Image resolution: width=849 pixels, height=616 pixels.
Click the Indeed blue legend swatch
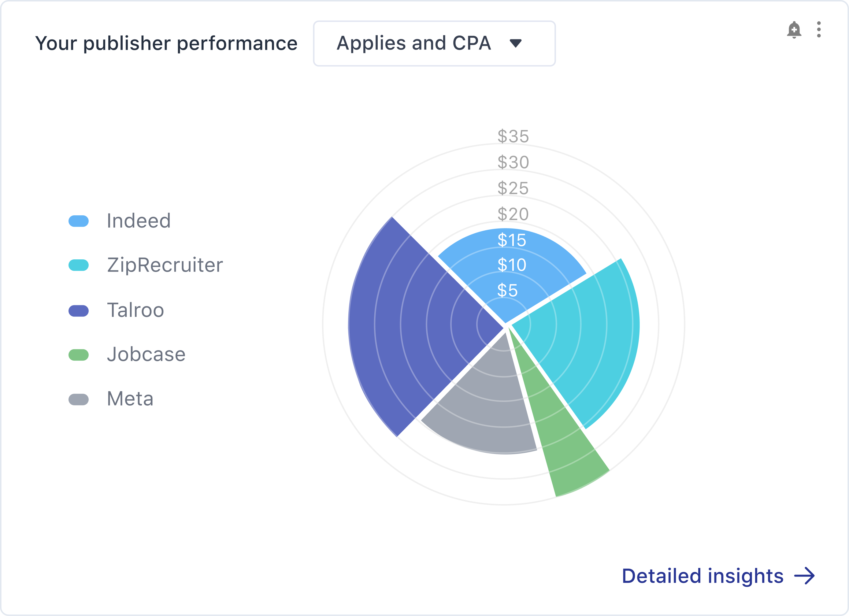coord(79,221)
